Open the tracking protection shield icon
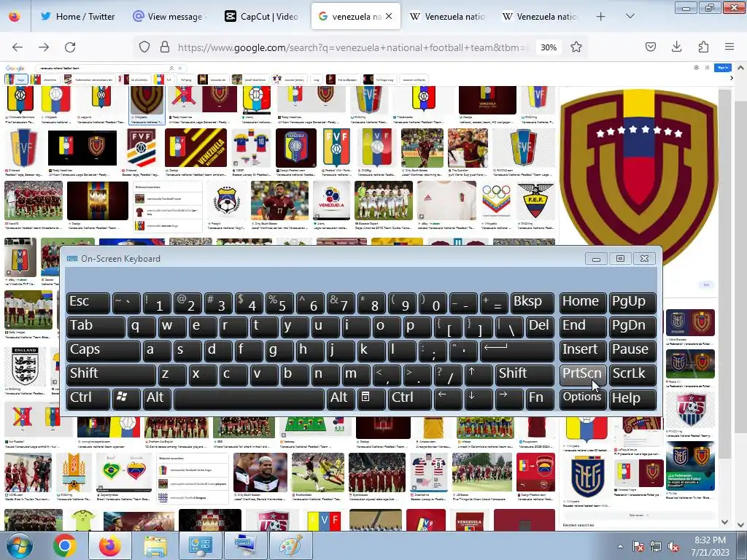Screen dimensions: 747x560 (x=144, y=47)
